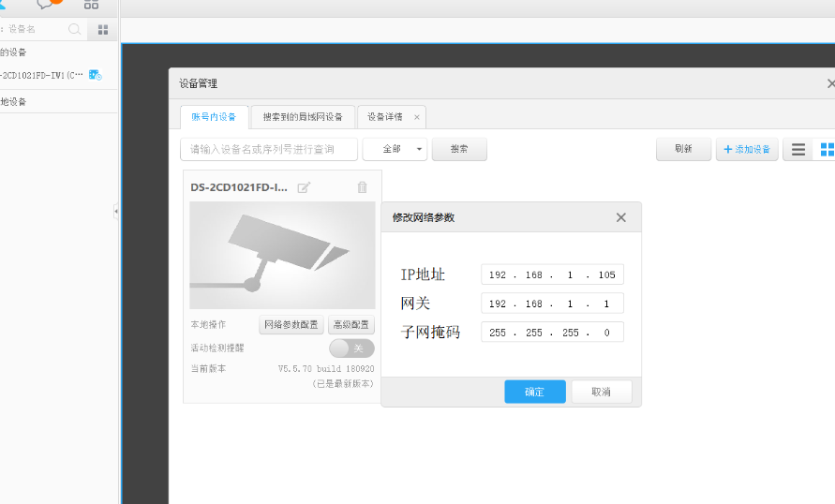Click the 网关 input field

pos(552,304)
